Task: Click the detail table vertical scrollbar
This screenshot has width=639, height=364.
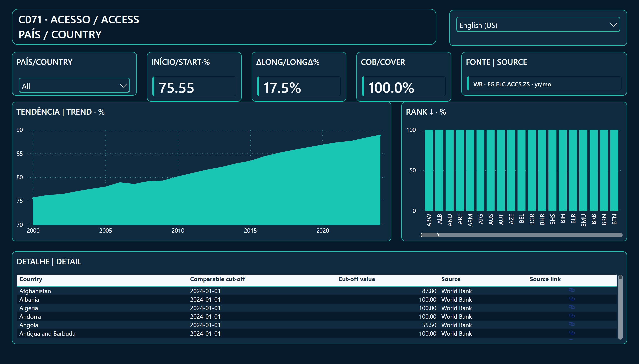Action: tap(620, 307)
